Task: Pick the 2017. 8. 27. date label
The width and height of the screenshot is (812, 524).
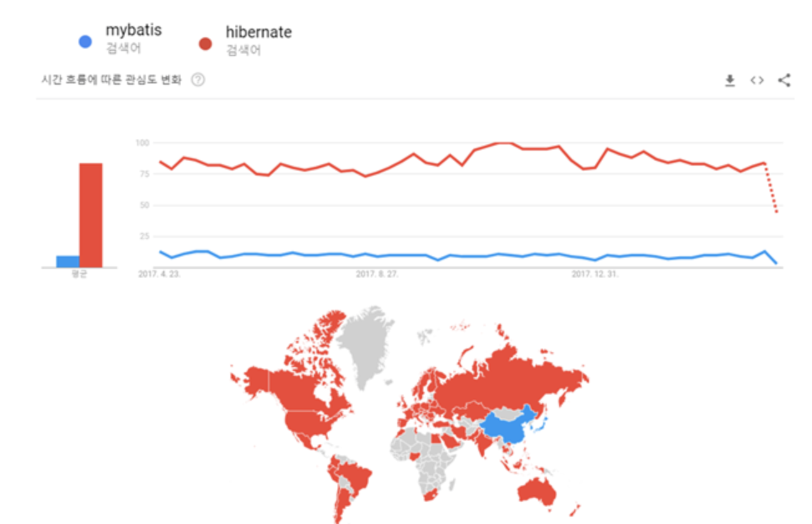Action: pos(377,274)
